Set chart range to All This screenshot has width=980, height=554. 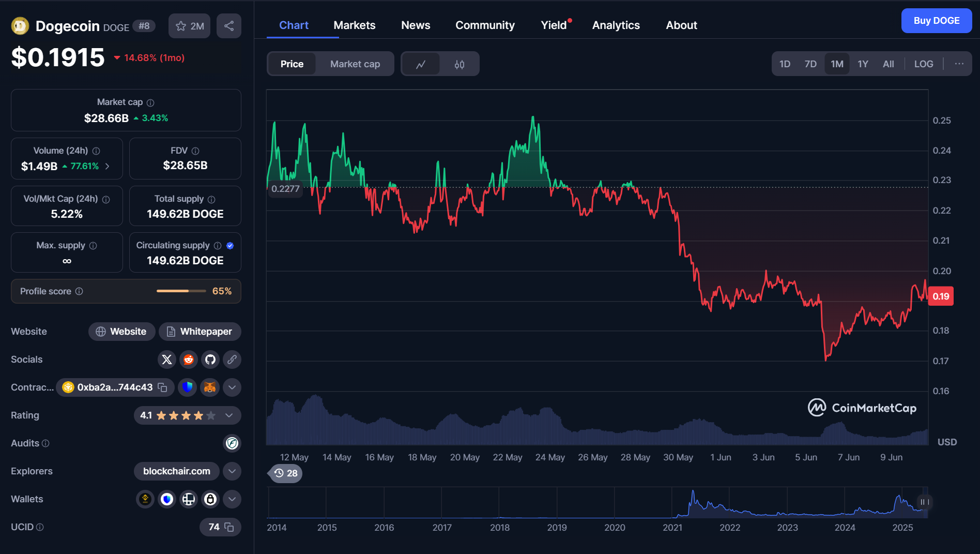(x=889, y=64)
